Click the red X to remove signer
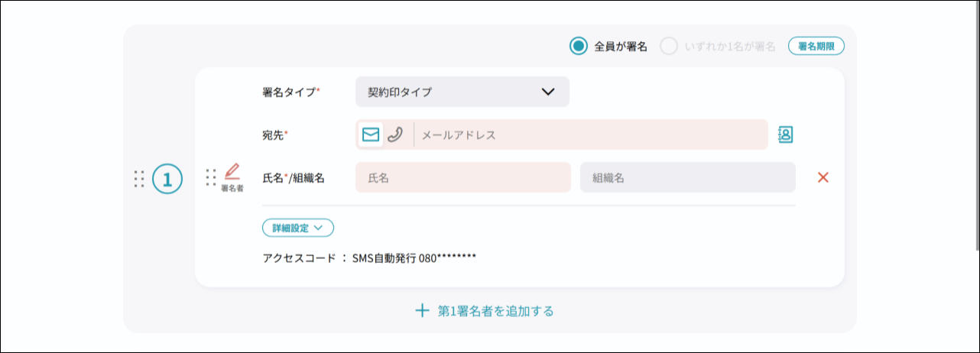The height and width of the screenshot is (353, 980). (823, 177)
